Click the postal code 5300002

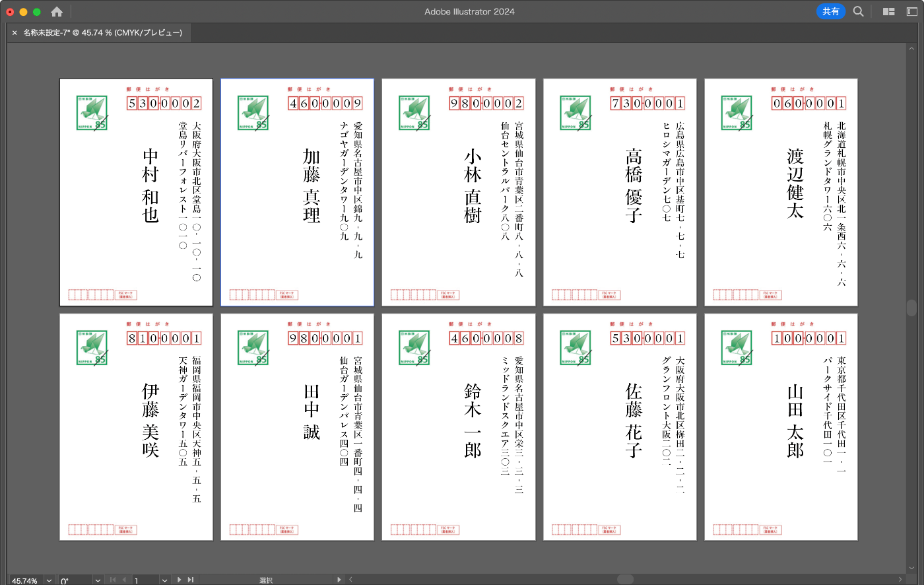[164, 103]
